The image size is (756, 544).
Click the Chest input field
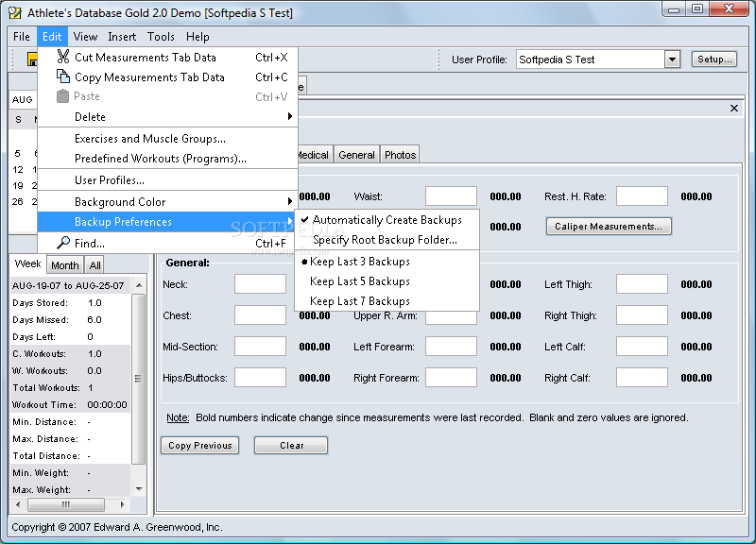coord(260,315)
